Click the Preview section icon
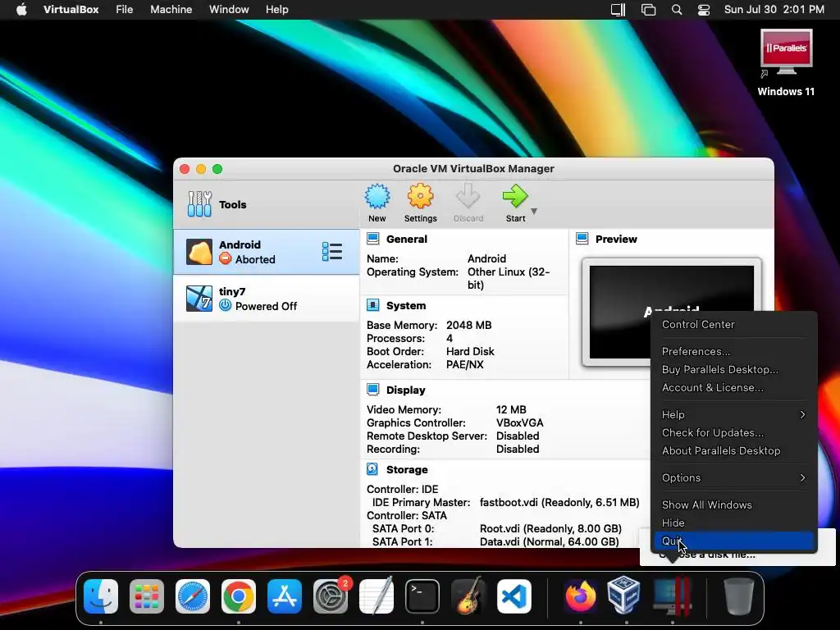The height and width of the screenshot is (630, 840). pyautogui.click(x=582, y=239)
